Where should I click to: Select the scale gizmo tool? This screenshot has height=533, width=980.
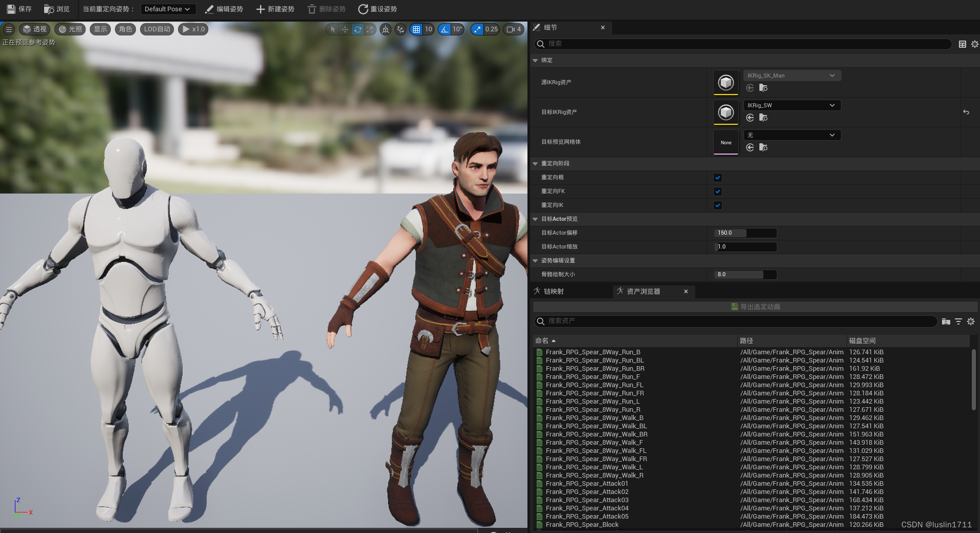(x=370, y=29)
